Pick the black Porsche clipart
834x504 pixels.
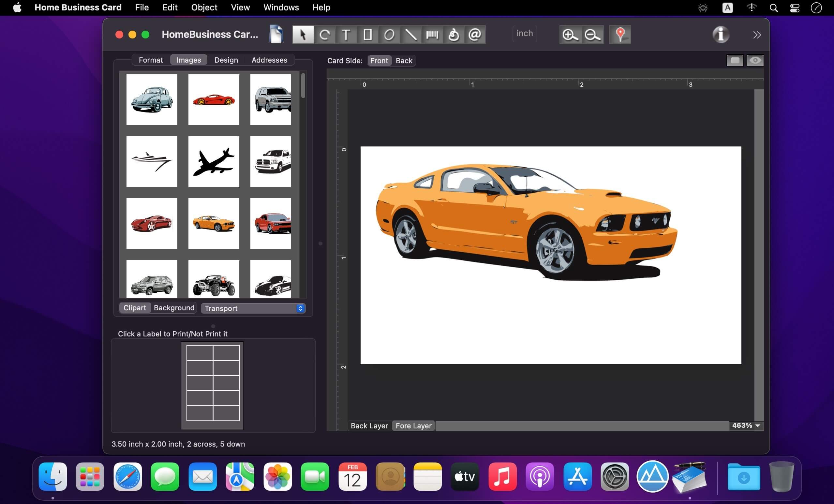pyautogui.click(x=270, y=279)
